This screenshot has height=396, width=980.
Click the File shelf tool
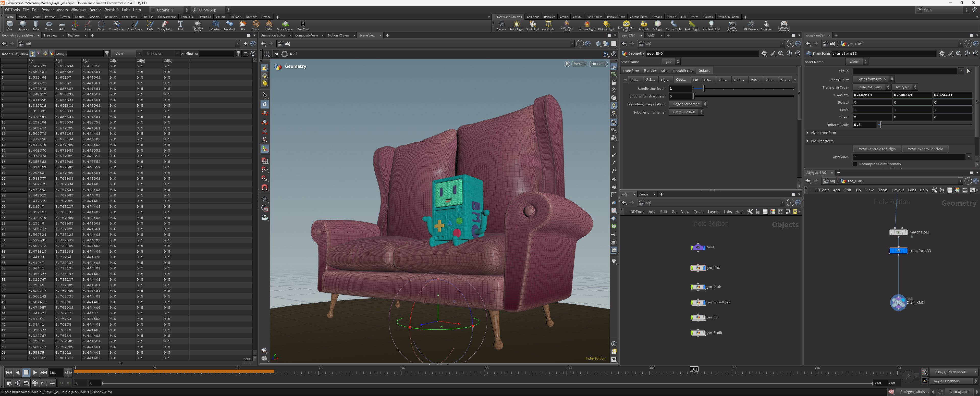click(x=243, y=26)
